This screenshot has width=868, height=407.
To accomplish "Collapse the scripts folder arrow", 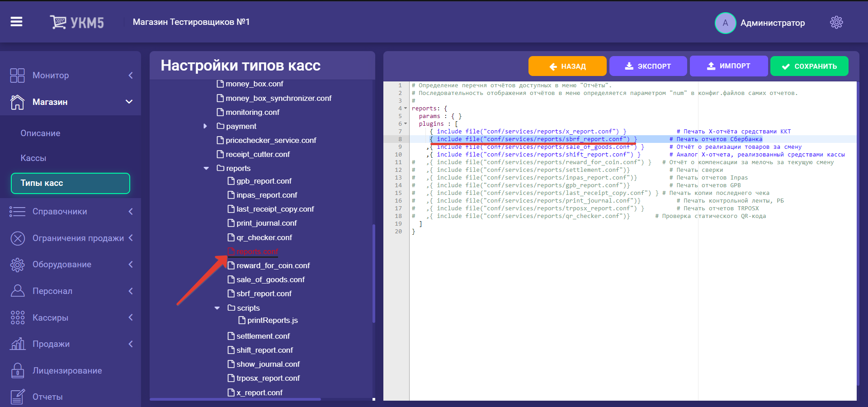I will [x=217, y=308].
